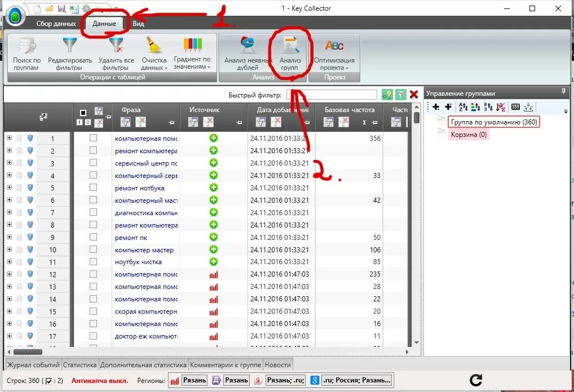Expand row 12 with the plus sign
574x392 pixels.
(9, 274)
